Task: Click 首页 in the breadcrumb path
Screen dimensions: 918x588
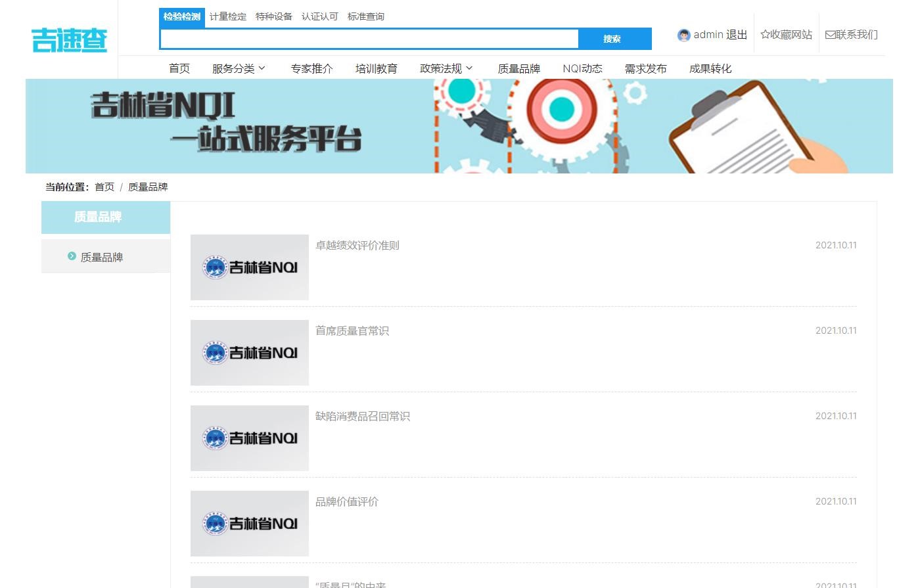Action: (x=104, y=187)
